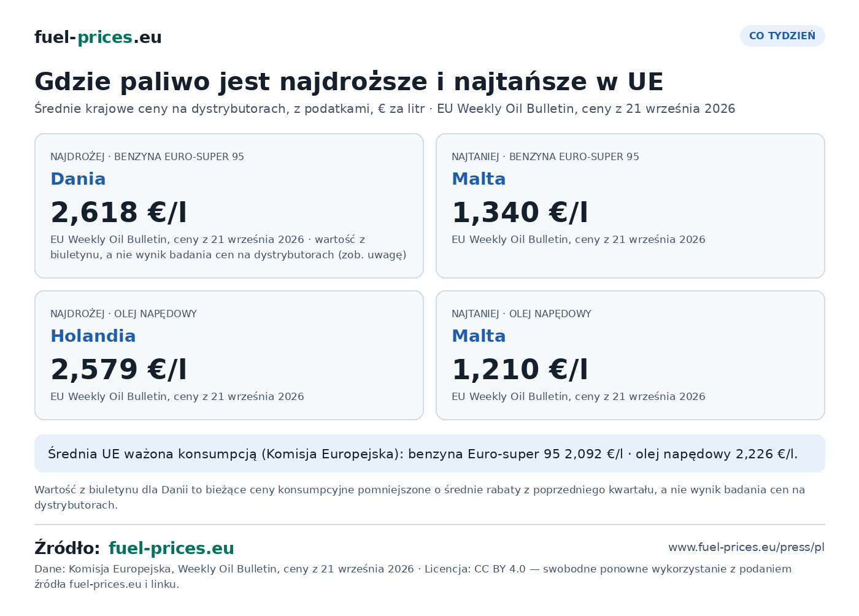Click the Denmark bulletin footnote paragraph
Viewport: 859px width, 616px height.
click(x=420, y=498)
